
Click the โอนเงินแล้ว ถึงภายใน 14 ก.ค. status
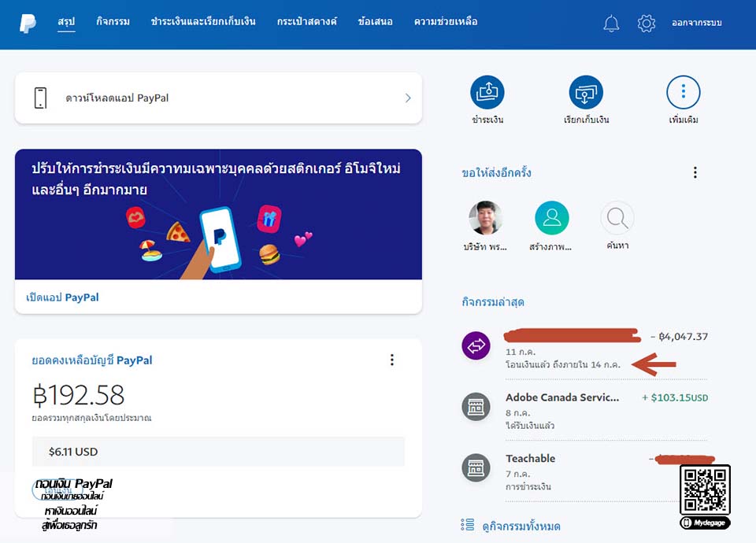tap(562, 364)
